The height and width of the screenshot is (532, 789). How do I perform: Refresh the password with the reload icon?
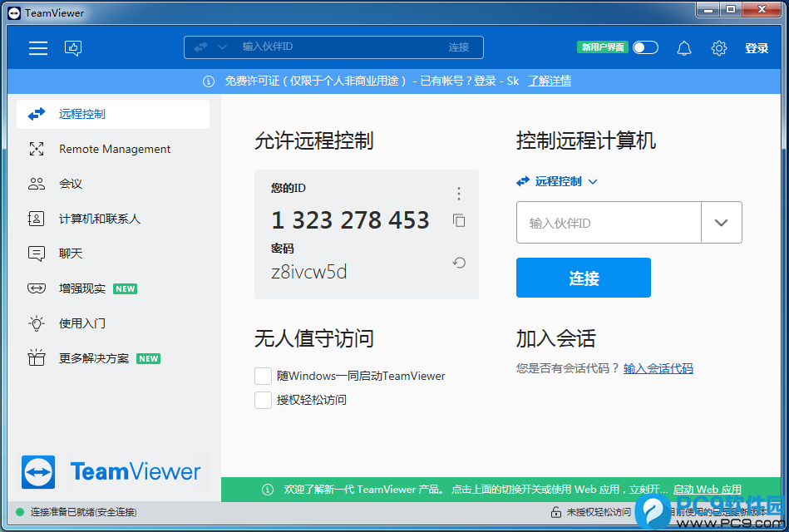pyautogui.click(x=459, y=263)
